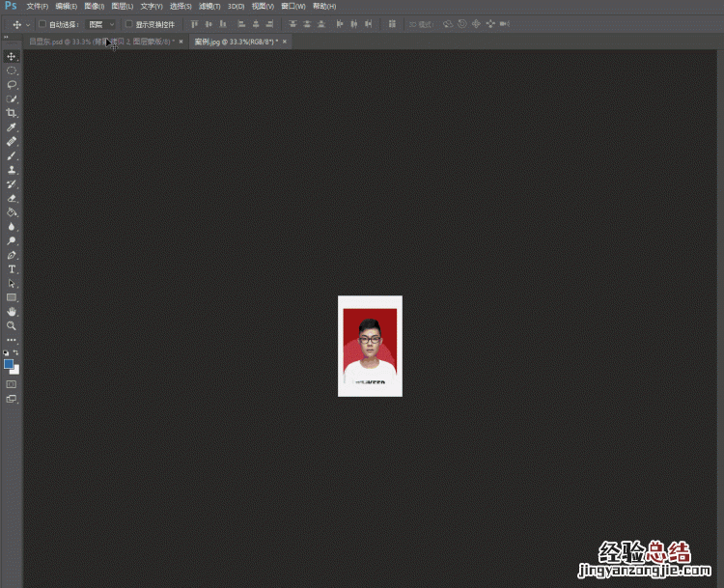
Task: Click the auto-align layers icon
Action: 392,24
